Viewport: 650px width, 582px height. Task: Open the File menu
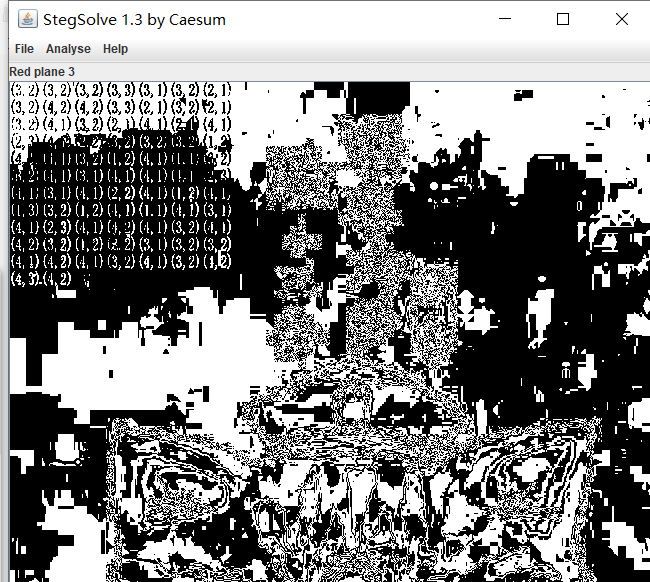(24, 49)
